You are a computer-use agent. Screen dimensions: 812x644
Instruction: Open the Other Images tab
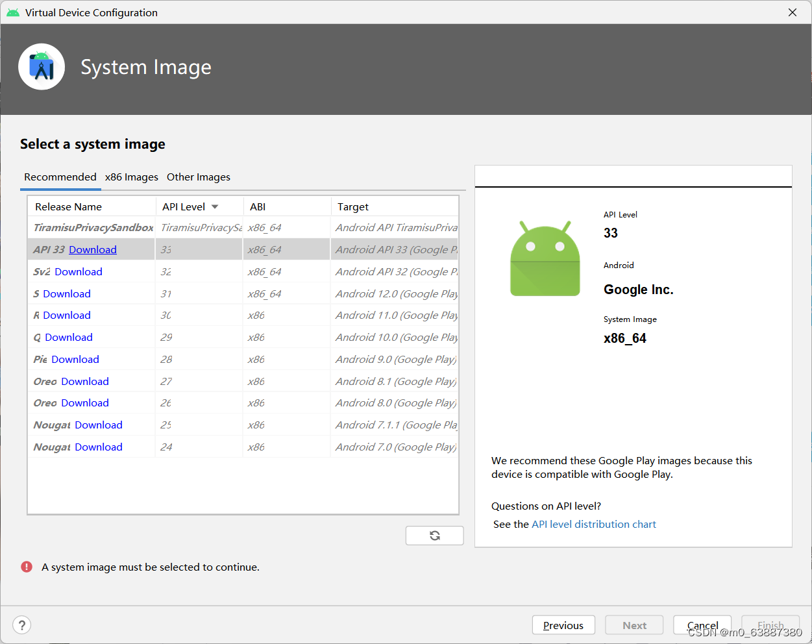(x=199, y=177)
